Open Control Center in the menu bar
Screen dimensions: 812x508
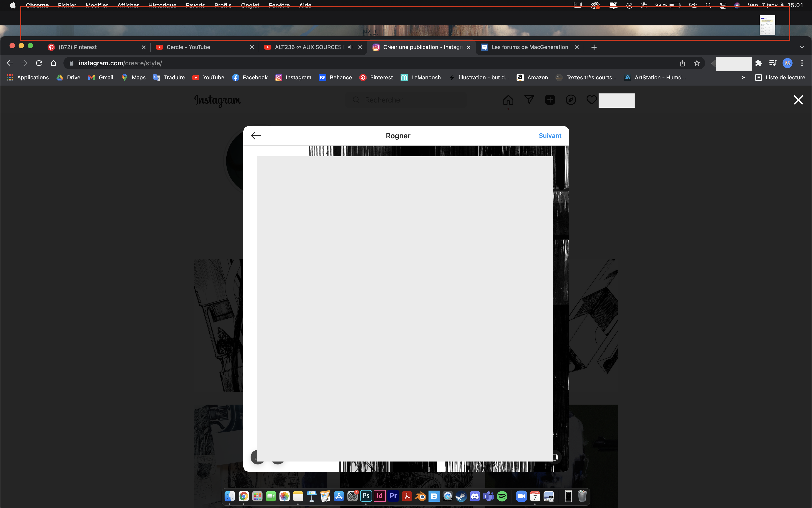pyautogui.click(x=723, y=5)
